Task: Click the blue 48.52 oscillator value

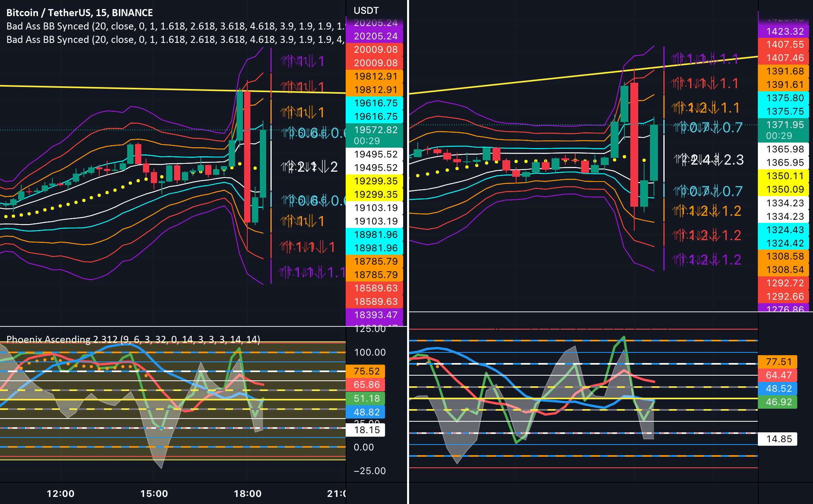Action: 778,389
